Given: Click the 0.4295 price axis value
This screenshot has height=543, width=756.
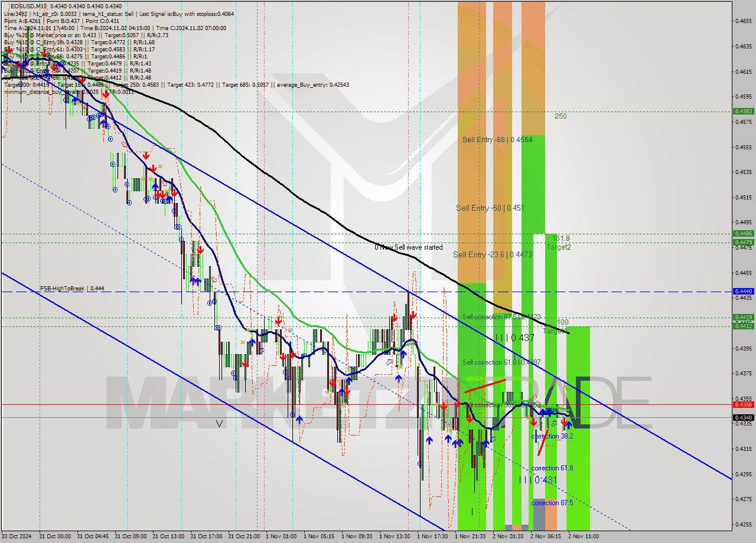Looking at the screenshot, I should point(742,474).
